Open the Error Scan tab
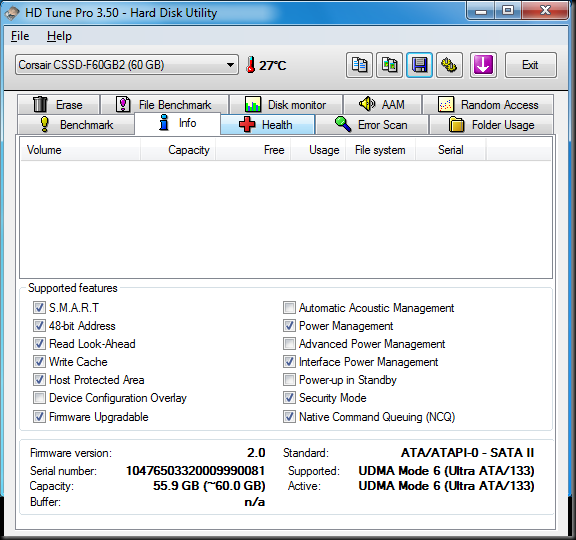The width and height of the screenshot is (576, 540). [372, 125]
